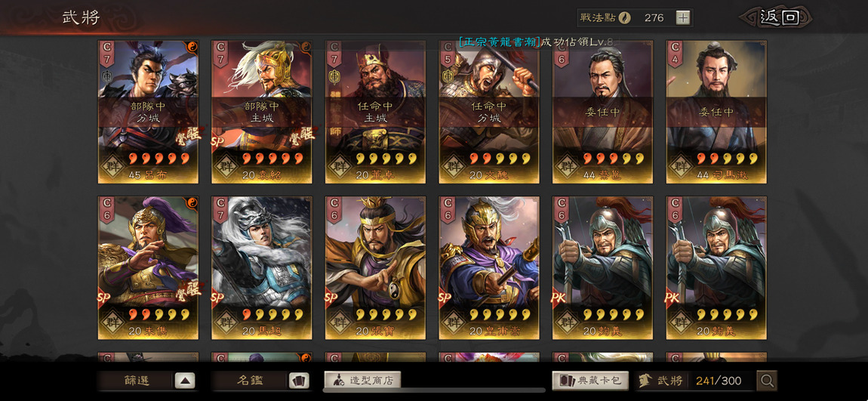
Task: Select the 皇甫嵩 general card
Action: click(489, 268)
